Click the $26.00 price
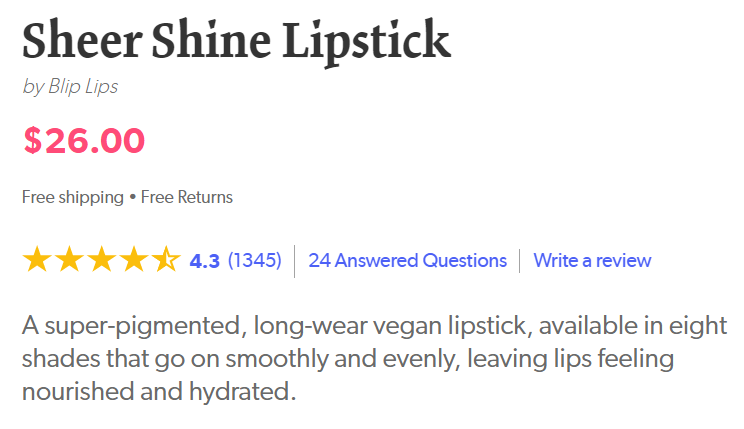Viewport: 744px width, 429px height. 84,141
